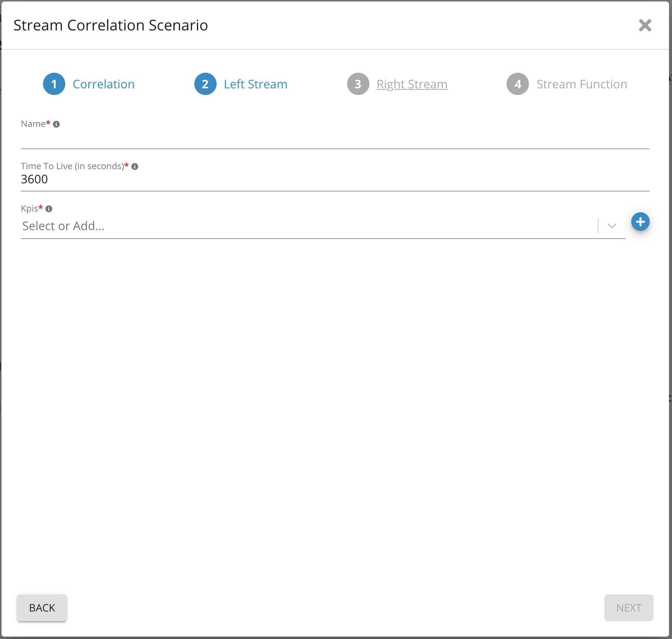Click the step 1 circle icon
The image size is (672, 639).
tap(54, 84)
